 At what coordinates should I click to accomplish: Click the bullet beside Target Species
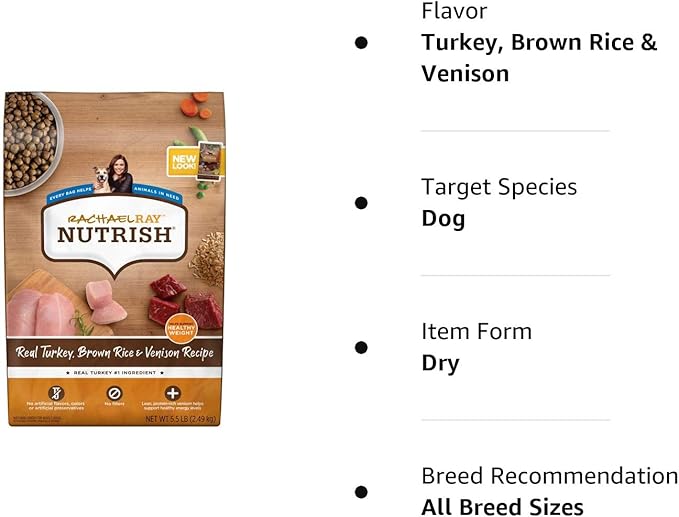click(361, 202)
